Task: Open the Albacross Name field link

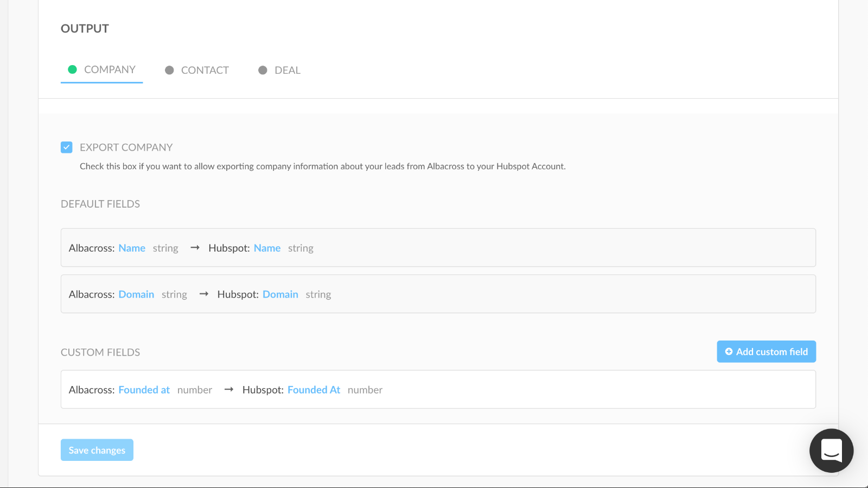Action: pos(132,248)
